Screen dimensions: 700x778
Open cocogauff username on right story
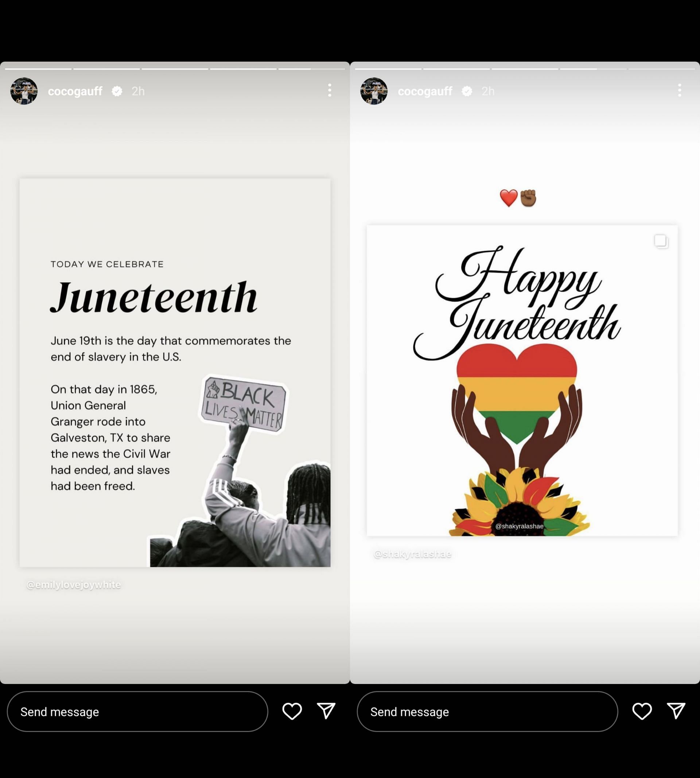tap(425, 91)
